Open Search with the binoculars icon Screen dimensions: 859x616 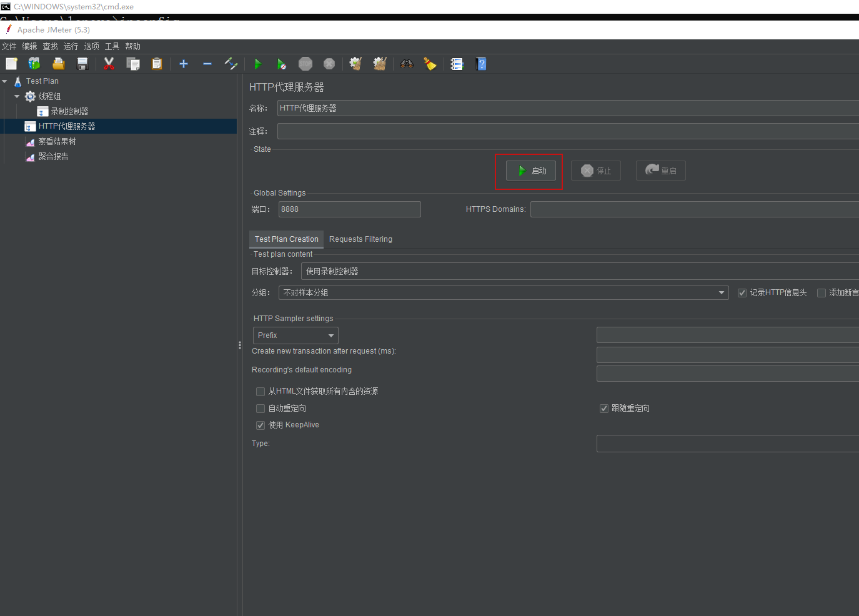407,64
